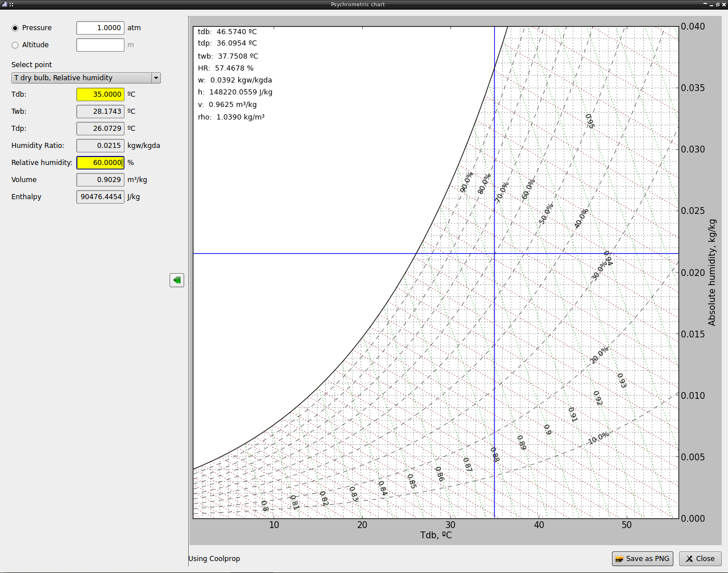This screenshot has width=728, height=573.
Task: Click the psychrometric chart application icon in titlebar
Action: point(5,4)
